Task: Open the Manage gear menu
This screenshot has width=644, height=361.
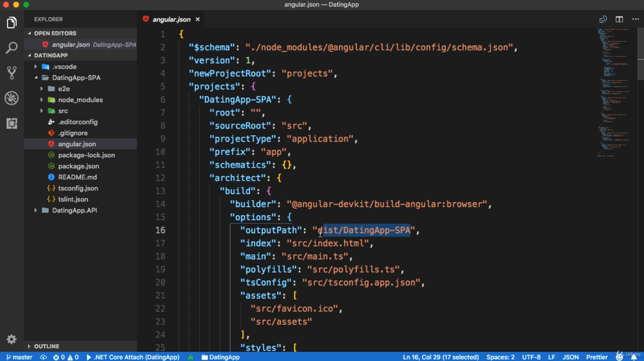Action: point(12,339)
